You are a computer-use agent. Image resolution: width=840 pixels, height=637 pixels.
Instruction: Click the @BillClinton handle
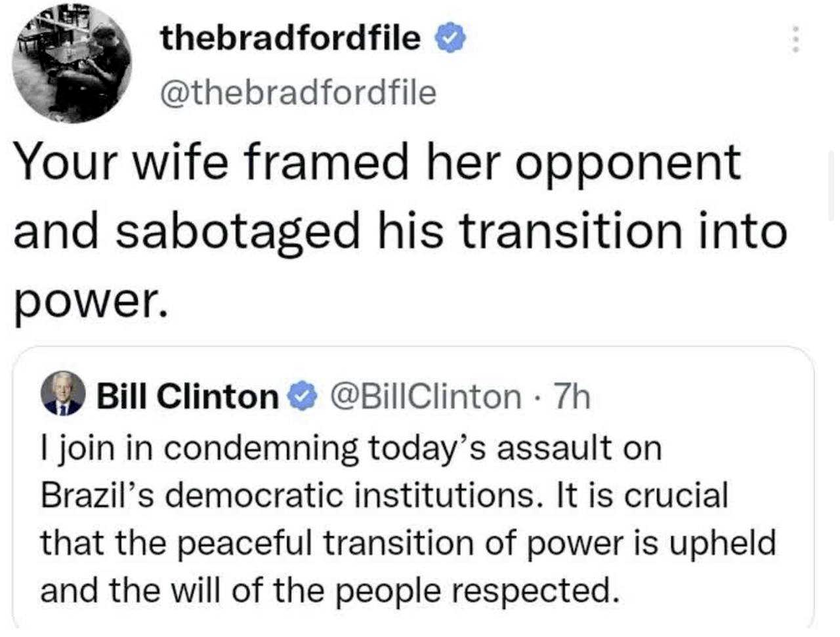(x=426, y=397)
